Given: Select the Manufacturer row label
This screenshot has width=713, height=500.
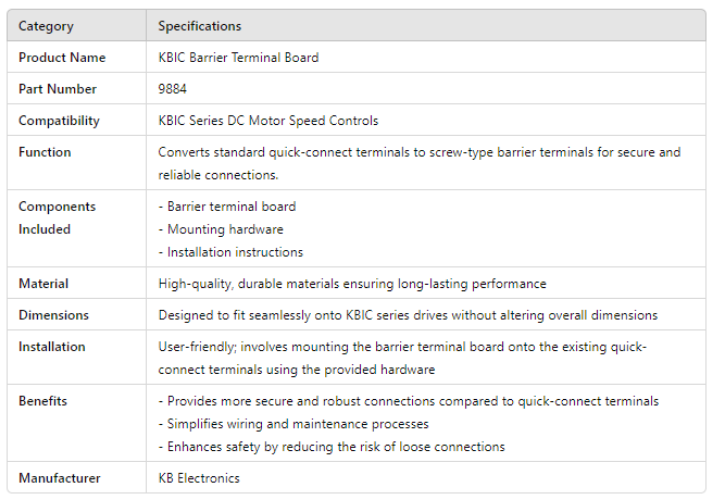Looking at the screenshot, I should (60, 478).
